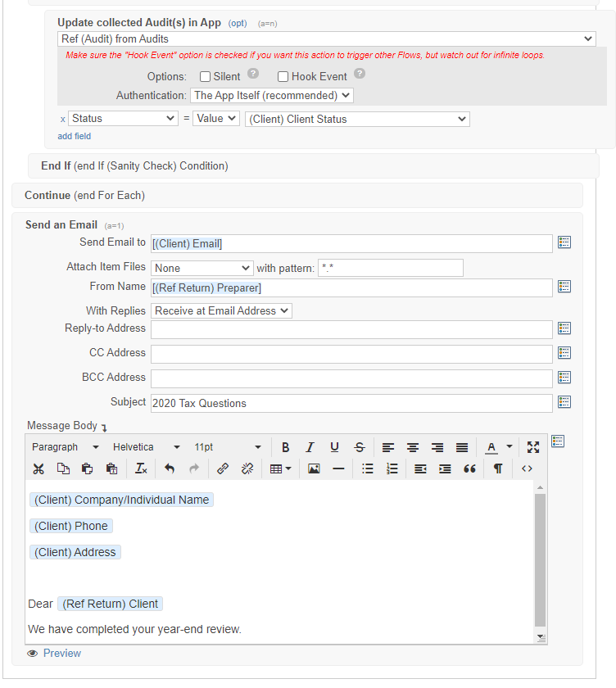Open field picker for Reply-to Address
The image size is (616, 688).
(564, 328)
